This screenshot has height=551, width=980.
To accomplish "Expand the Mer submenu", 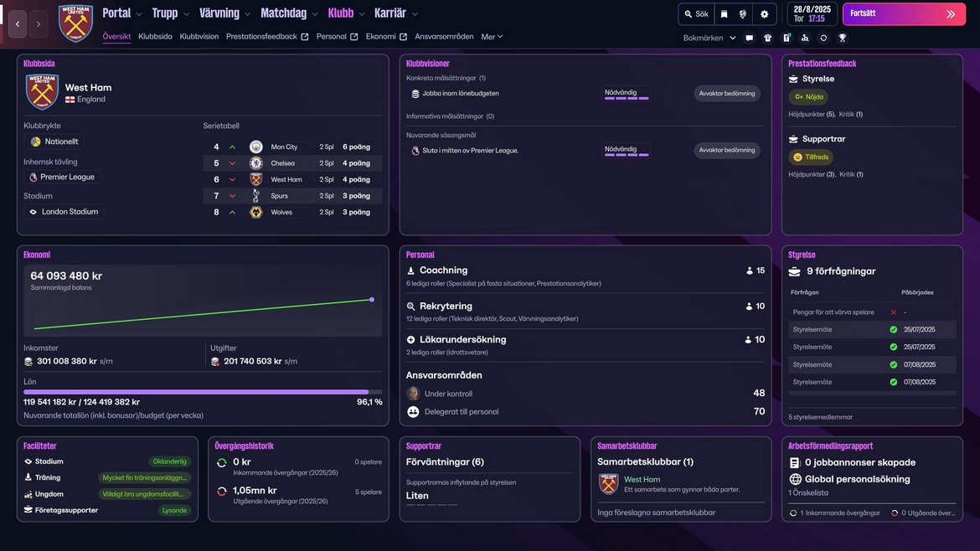I will pos(492,37).
